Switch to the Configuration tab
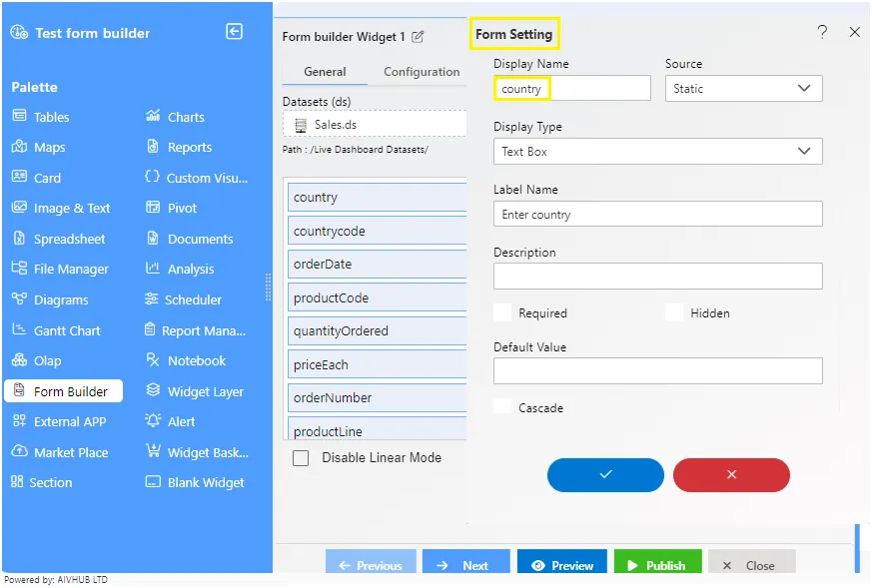Viewport: 872px width, 588px height. tap(422, 72)
